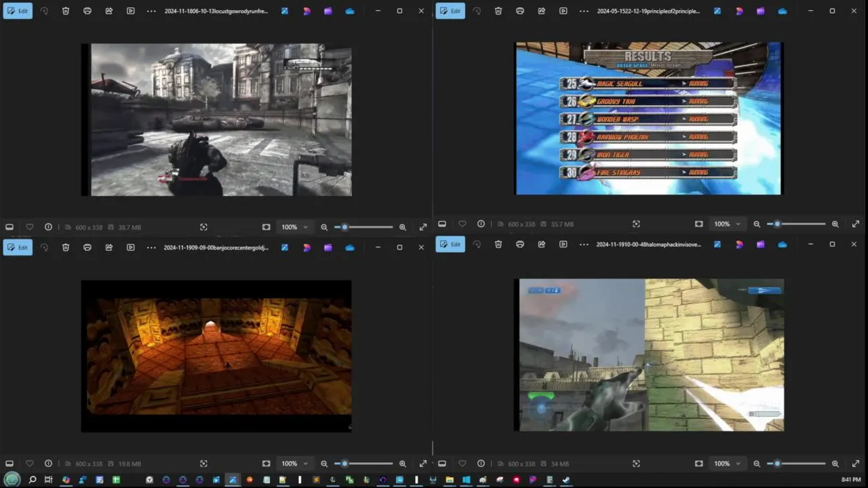Start slideshow in the principleof2principle window
The width and height of the screenshot is (868, 488).
[564, 11]
